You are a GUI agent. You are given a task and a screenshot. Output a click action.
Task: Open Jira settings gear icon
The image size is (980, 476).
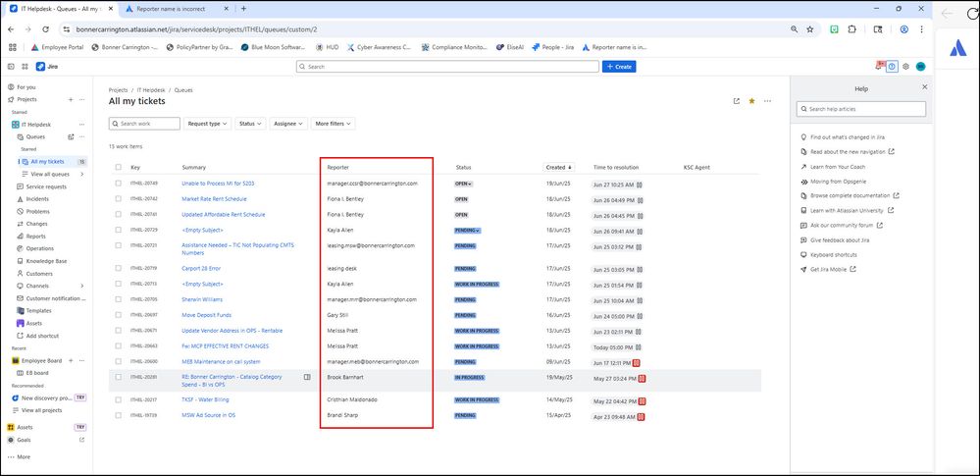click(905, 67)
